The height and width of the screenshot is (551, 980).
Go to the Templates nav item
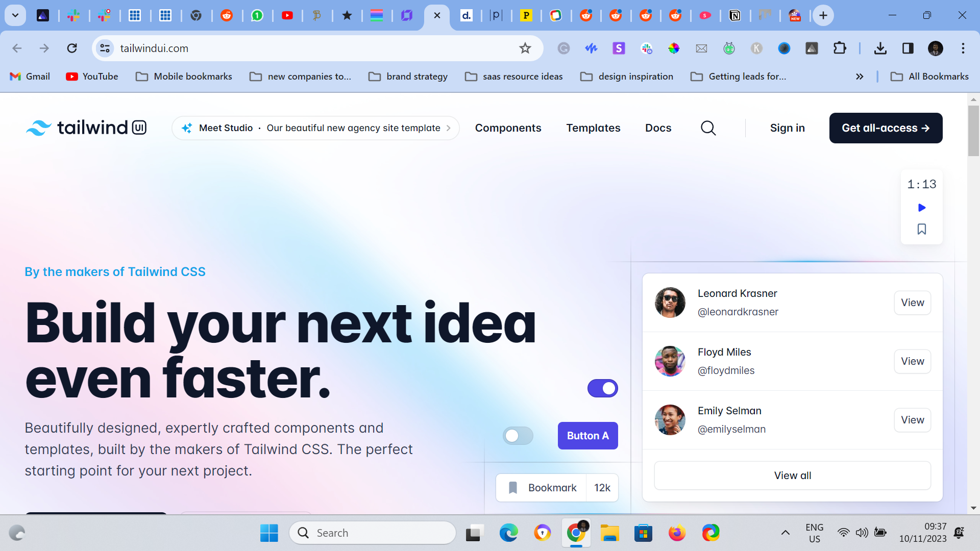[593, 128]
